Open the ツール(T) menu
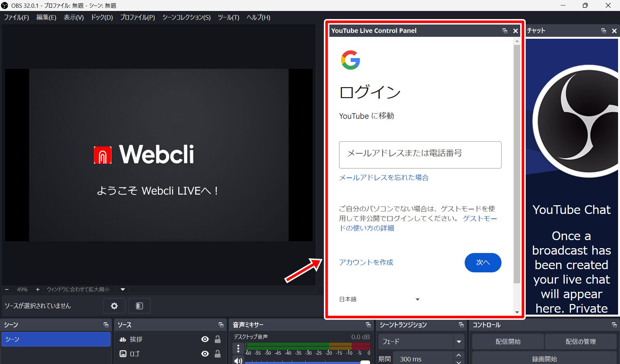The width and height of the screenshot is (620, 364). pos(228,17)
